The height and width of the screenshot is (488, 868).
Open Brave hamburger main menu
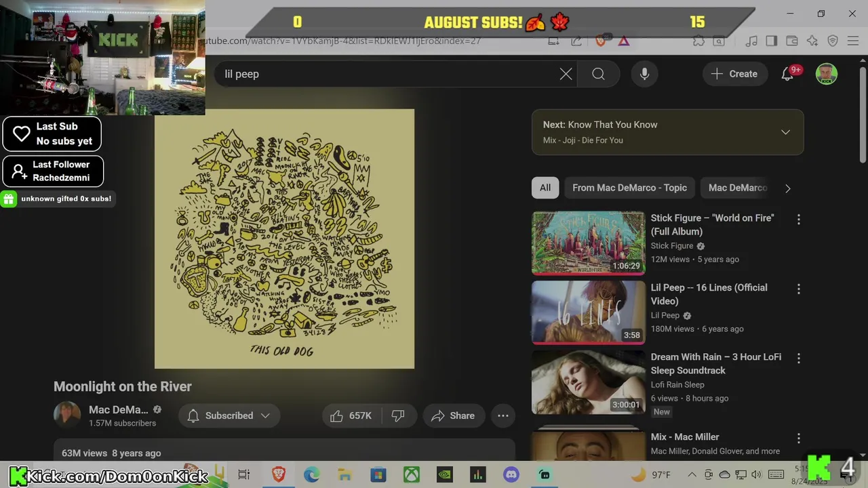click(x=853, y=41)
